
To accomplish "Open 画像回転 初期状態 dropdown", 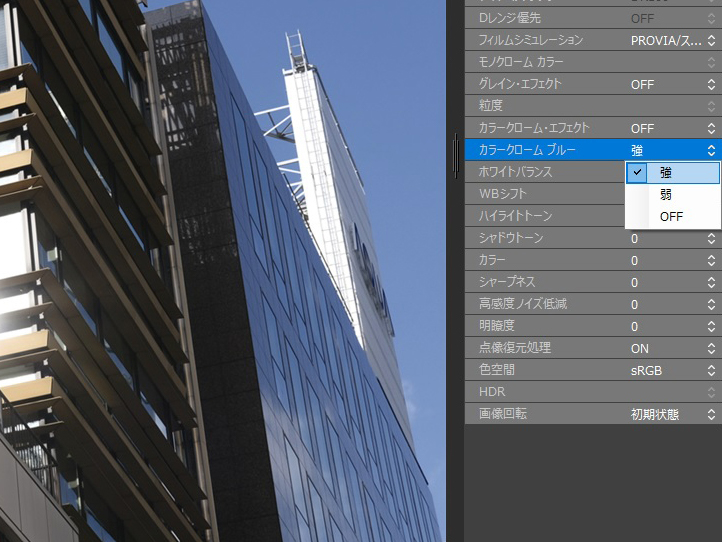I will [x=711, y=414].
